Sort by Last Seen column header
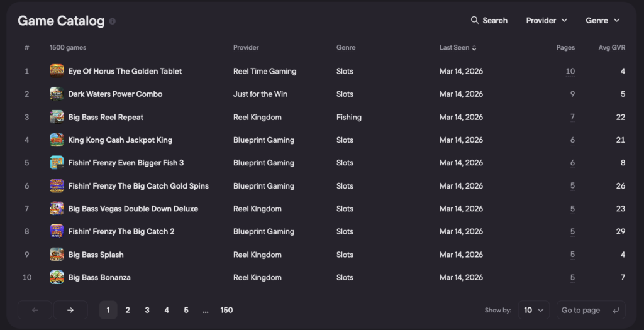Image resolution: width=644 pixels, height=330 pixels. pos(457,48)
